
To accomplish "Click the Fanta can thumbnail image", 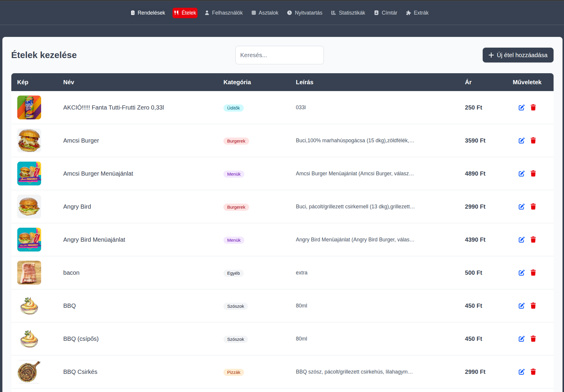I will pyautogui.click(x=29, y=107).
